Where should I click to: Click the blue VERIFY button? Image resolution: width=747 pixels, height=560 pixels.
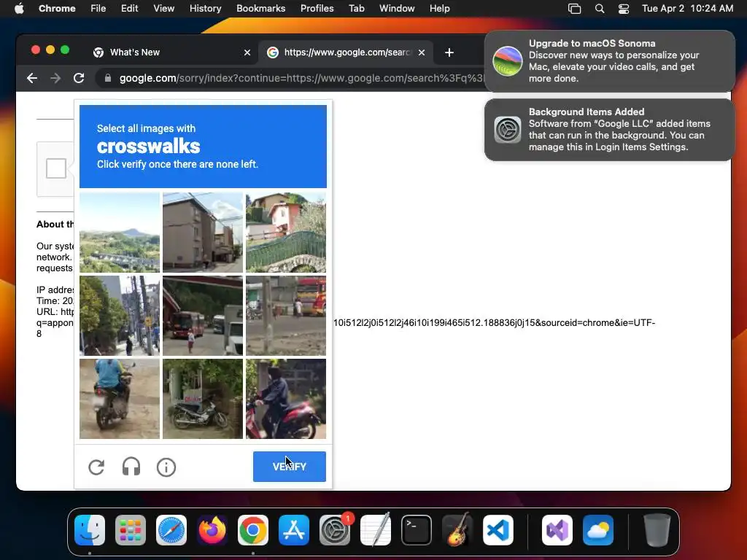coord(289,467)
